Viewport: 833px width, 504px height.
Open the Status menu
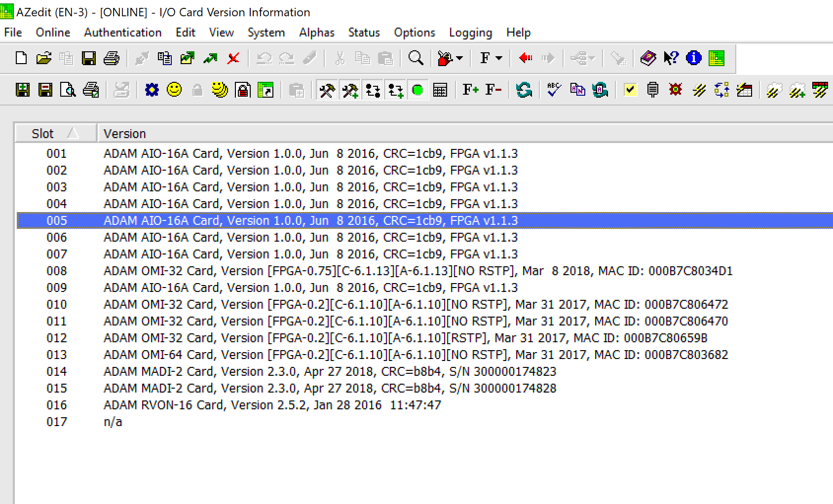coord(364,33)
